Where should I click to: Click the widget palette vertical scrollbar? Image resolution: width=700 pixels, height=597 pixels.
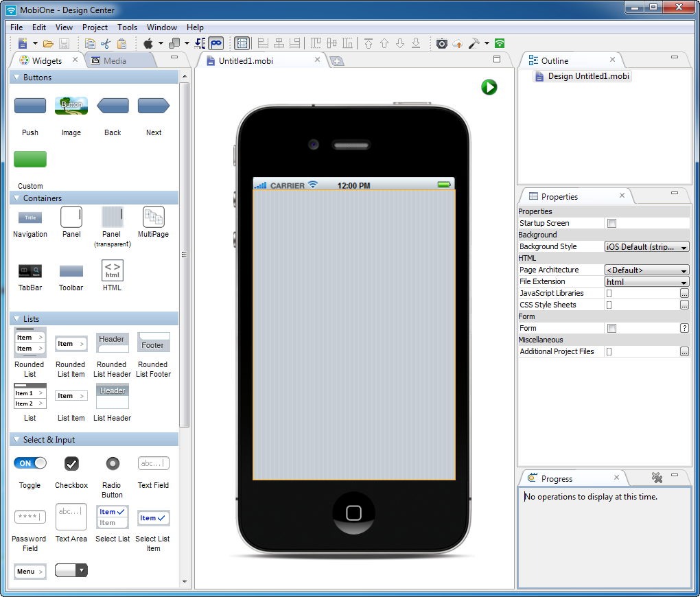click(184, 254)
